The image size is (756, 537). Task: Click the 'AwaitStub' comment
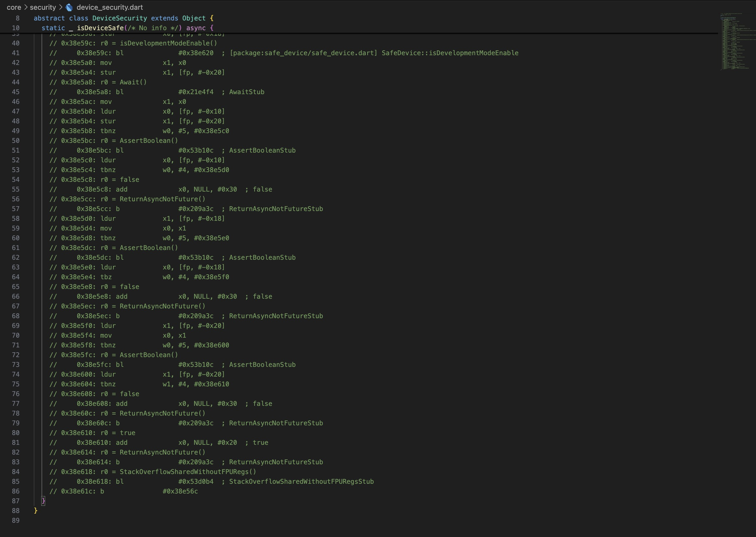(x=247, y=92)
